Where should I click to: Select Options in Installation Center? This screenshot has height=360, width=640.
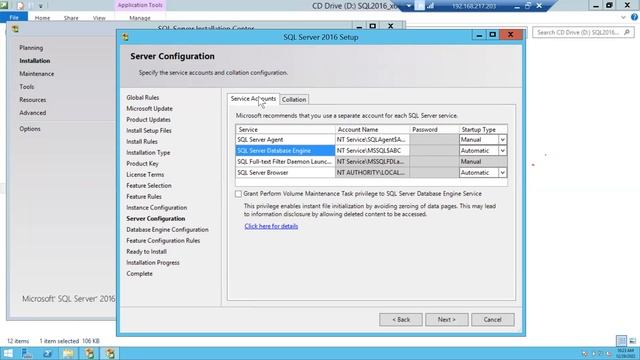(30, 129)
